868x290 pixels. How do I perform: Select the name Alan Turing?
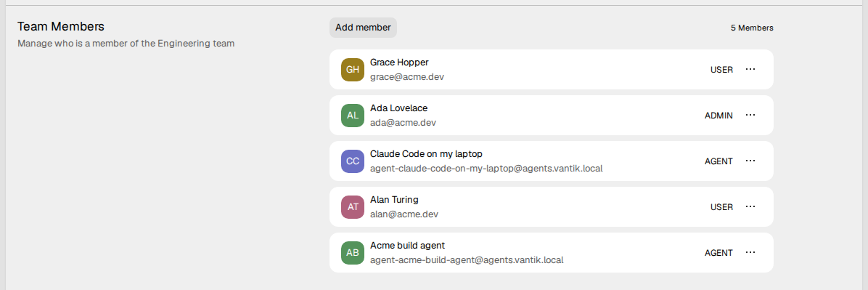[394, 200]
